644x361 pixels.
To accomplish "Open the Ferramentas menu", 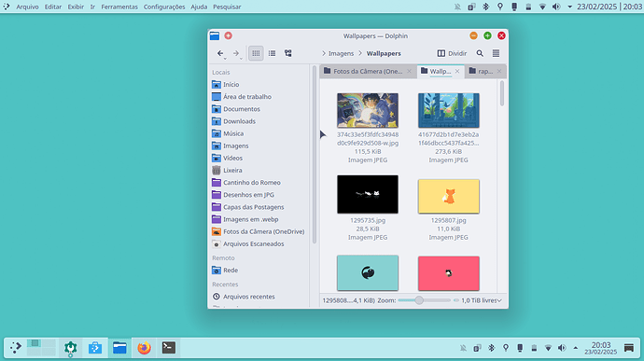I will point(119,7).
